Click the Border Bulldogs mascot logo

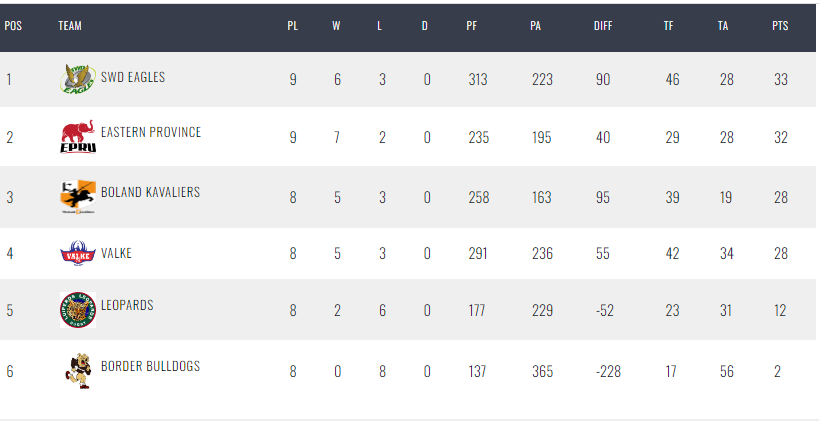(x=78, y=371)
